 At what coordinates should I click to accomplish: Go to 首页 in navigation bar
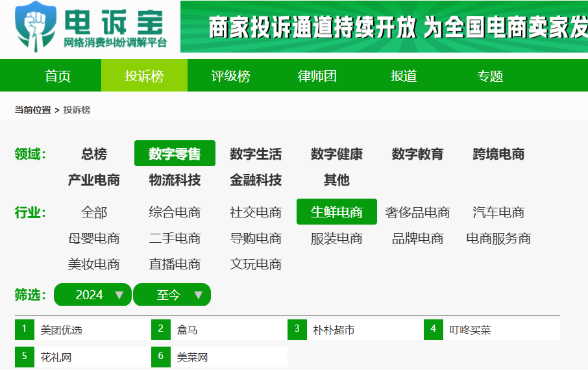tap(58, 76)
